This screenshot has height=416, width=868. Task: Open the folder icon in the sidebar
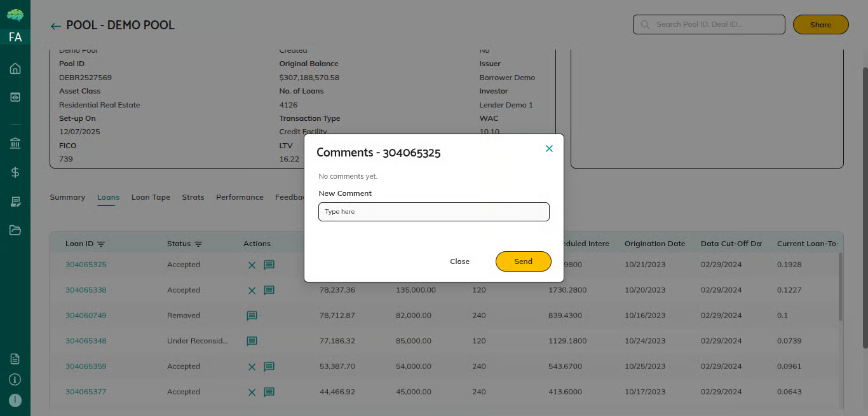[x=15, y=230]
